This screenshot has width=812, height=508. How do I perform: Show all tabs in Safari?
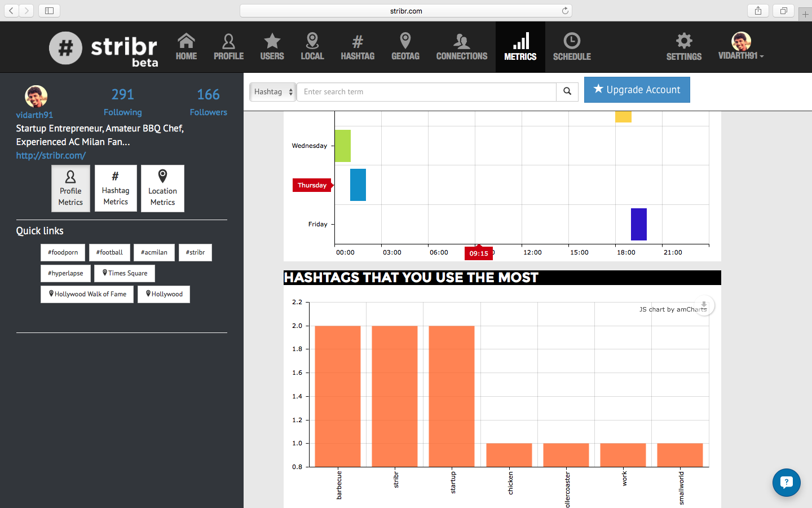(783, 11)
